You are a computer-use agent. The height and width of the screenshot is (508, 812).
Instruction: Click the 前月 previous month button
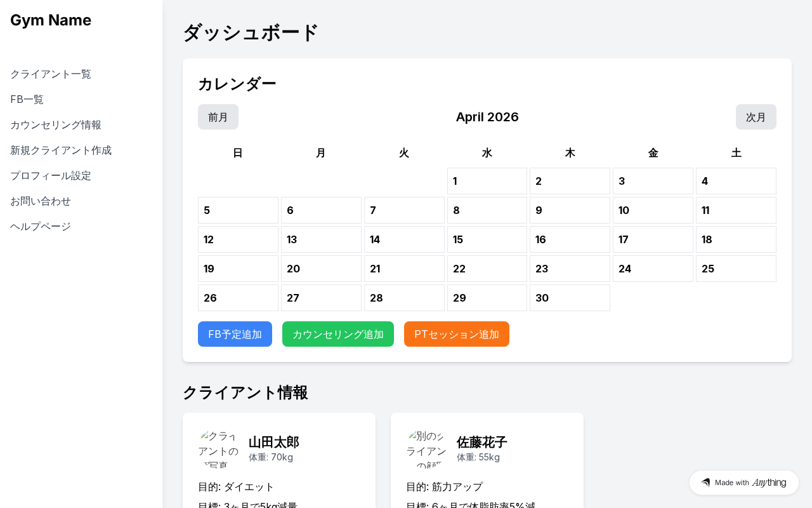coord(218,117)
